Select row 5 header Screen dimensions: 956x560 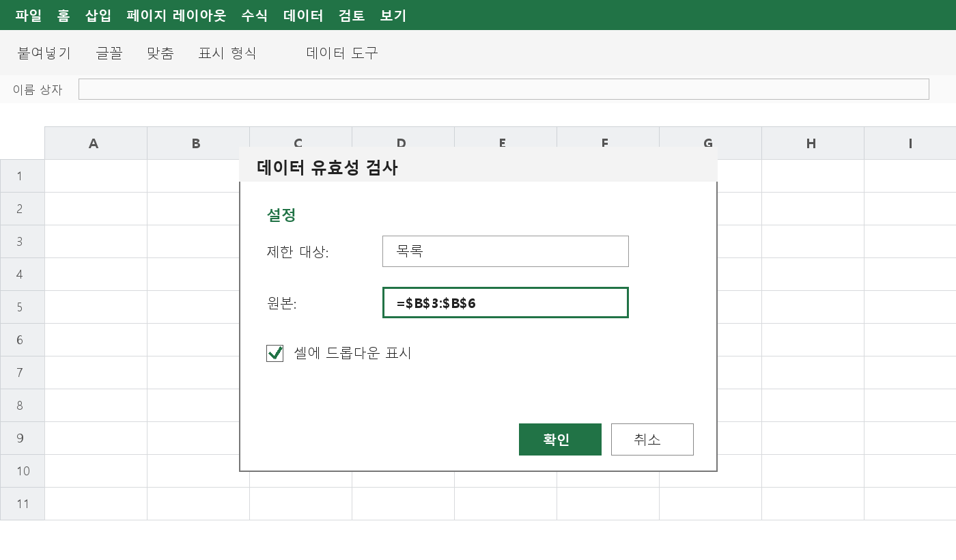click(x=23, y=307)
